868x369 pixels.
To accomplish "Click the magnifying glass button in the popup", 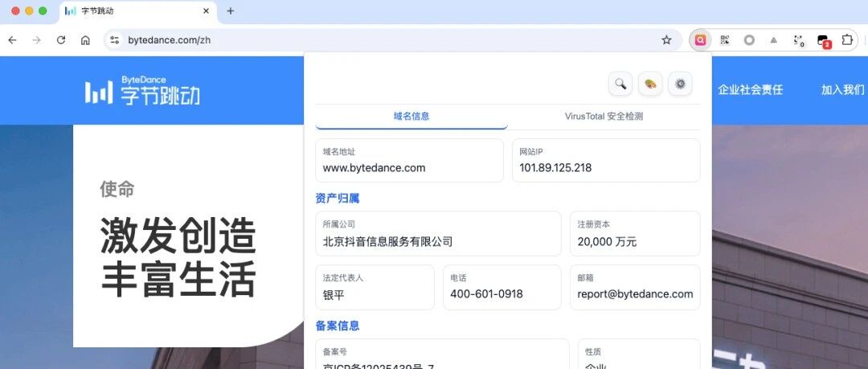I will [620, 84].
